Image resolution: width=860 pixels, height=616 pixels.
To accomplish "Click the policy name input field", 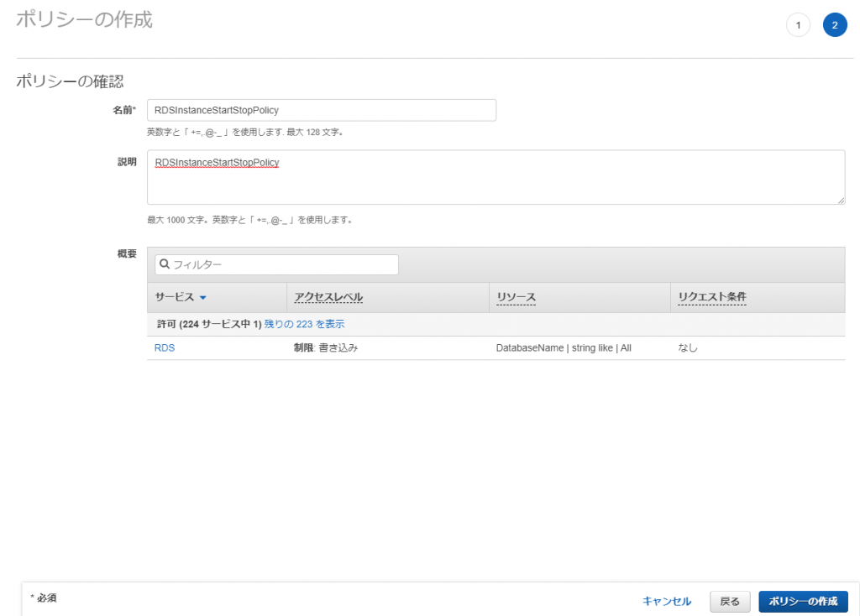I will 322,110.
